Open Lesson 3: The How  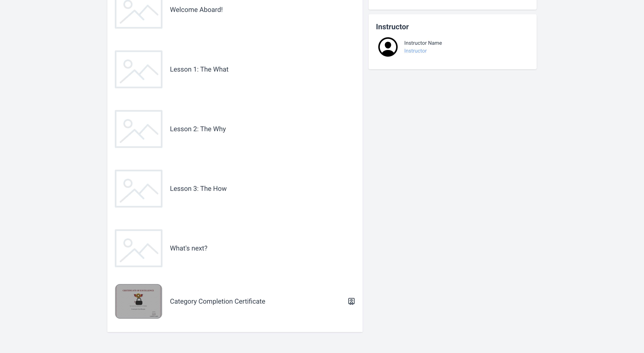pos(198,188)
